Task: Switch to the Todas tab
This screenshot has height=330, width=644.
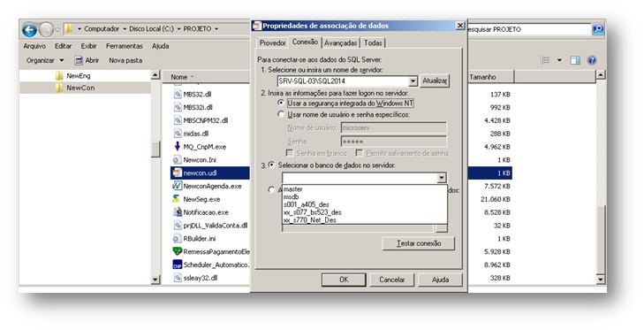Action: click(373, 42)
